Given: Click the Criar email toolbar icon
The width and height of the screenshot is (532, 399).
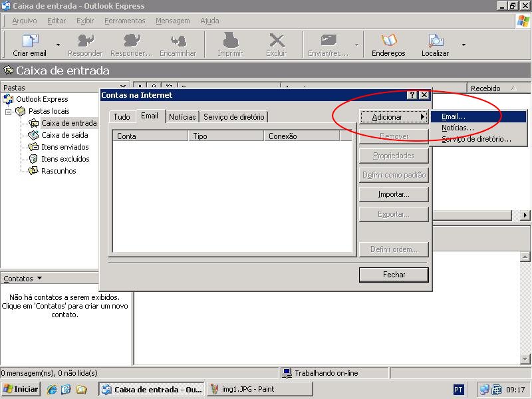Looking at the screenshot, I should [x=30, y=41].
